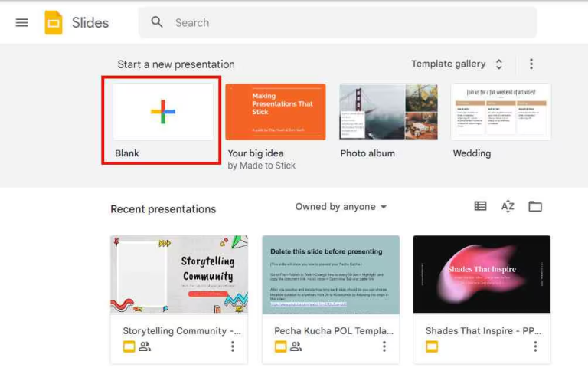This screenshot has width=588, height=371.
Task: Open more actions for Storytelling Community
Action: tap(233, 346)
